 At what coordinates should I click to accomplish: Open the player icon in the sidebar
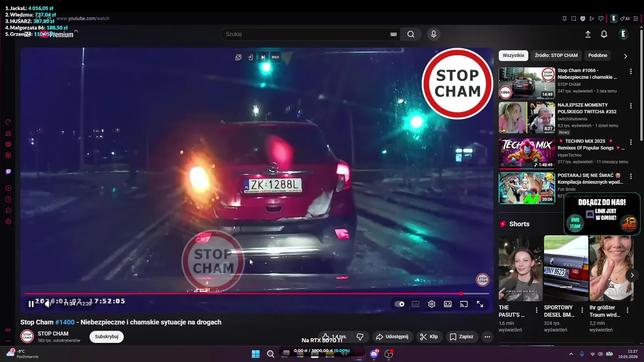8,189
